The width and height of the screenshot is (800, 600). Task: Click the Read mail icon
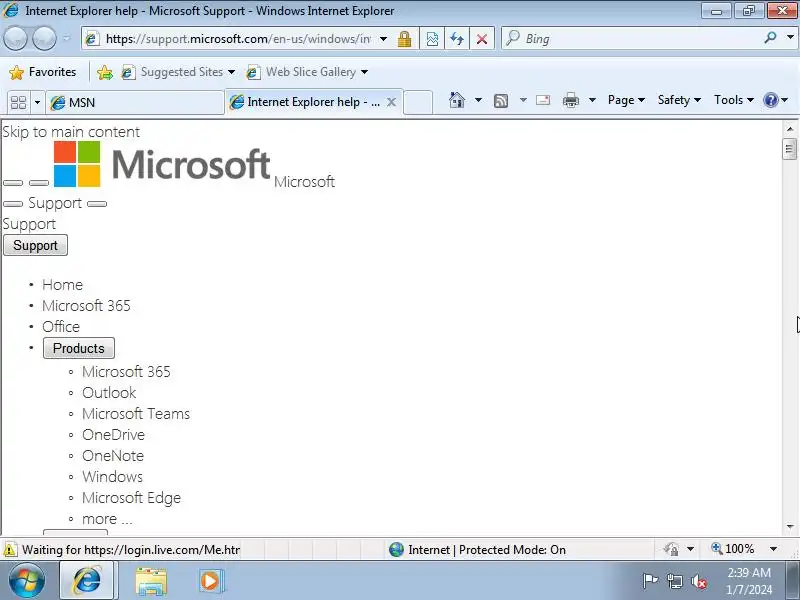[x=543, y=100]
